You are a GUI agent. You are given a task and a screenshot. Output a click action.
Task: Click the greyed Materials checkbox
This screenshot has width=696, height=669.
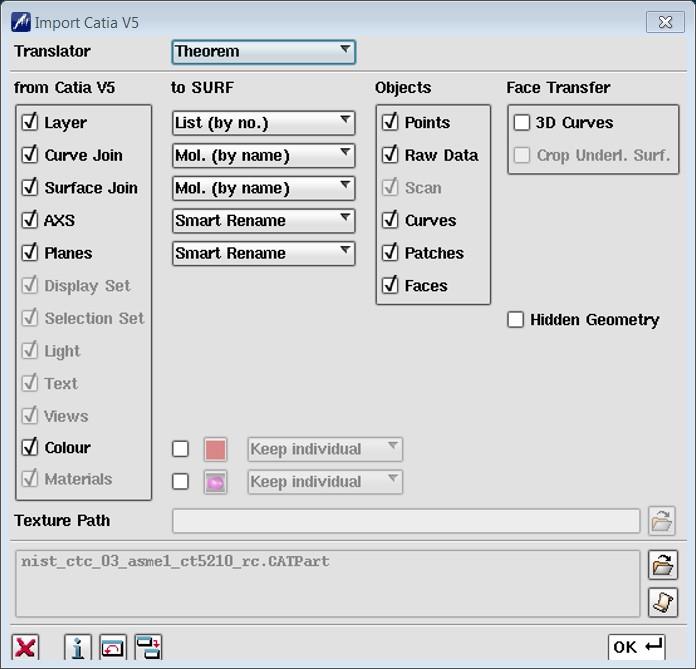pos(30,479)
